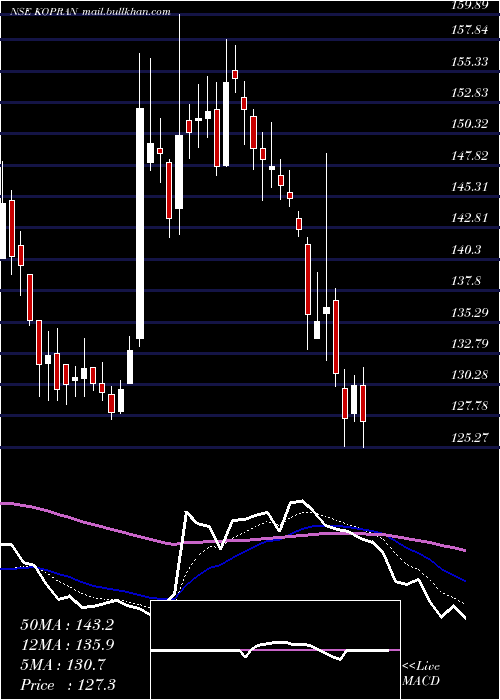
Task: Click the last red candlestick on the chart
Action: click(x=363, y=403)
